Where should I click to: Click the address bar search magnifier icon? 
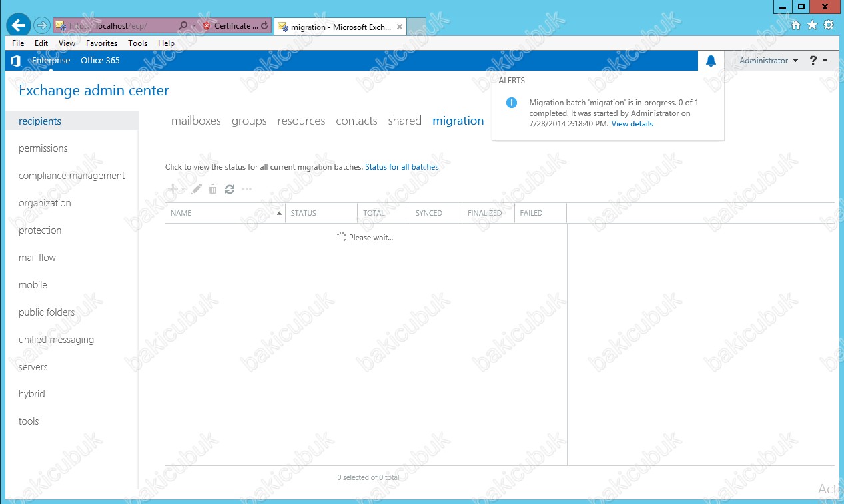(183, 26)
